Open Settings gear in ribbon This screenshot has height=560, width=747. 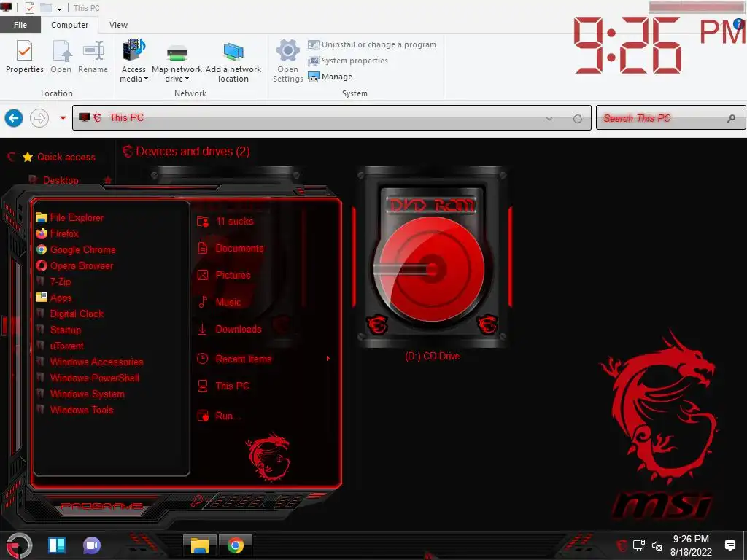point(287,61)
